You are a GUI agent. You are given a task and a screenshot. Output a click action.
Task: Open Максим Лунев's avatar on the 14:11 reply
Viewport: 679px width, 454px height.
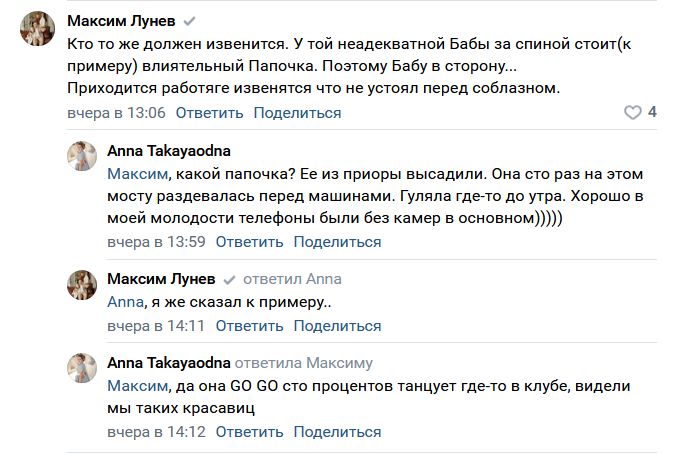[x=81, y=284]
